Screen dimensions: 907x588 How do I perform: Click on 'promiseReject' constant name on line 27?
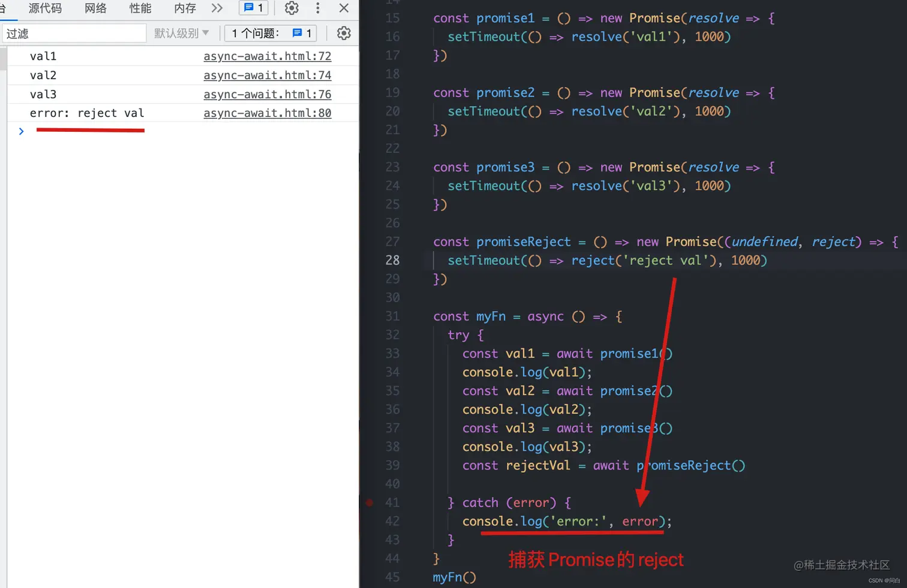tap(524, 242)
